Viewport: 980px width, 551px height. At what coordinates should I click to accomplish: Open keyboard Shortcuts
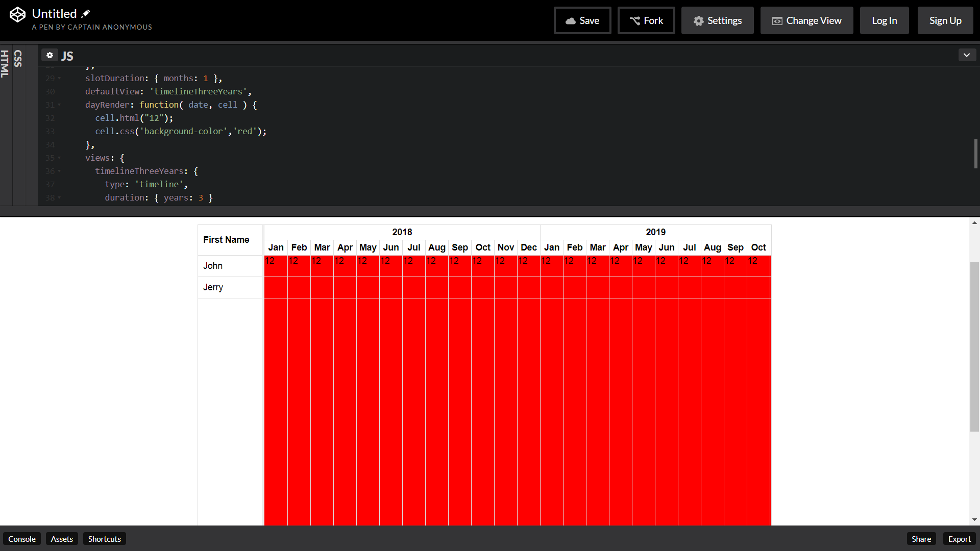click(x=105, y=539)
